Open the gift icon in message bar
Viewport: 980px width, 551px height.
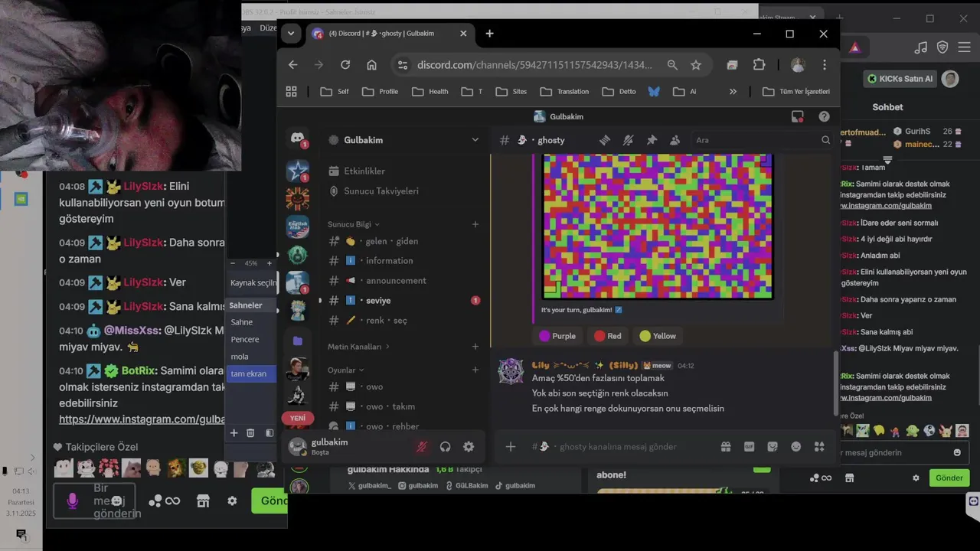(726, 447)
